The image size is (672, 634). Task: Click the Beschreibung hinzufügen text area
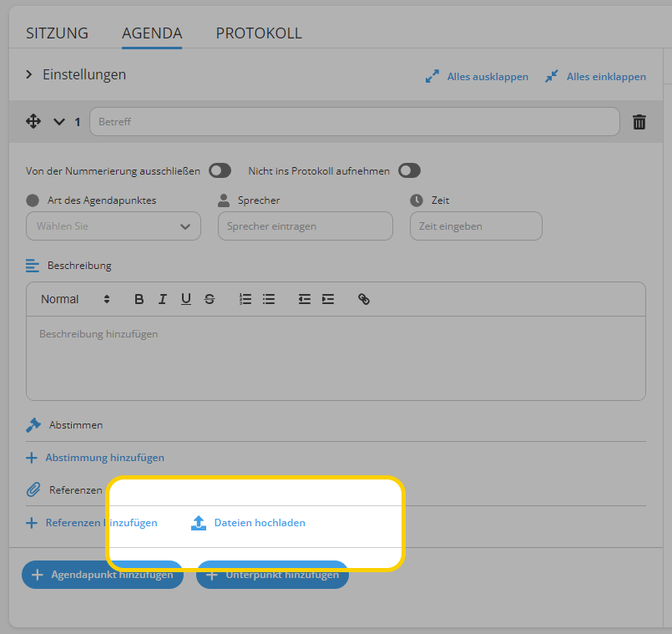pyautogui.click(x=336, y=358)
